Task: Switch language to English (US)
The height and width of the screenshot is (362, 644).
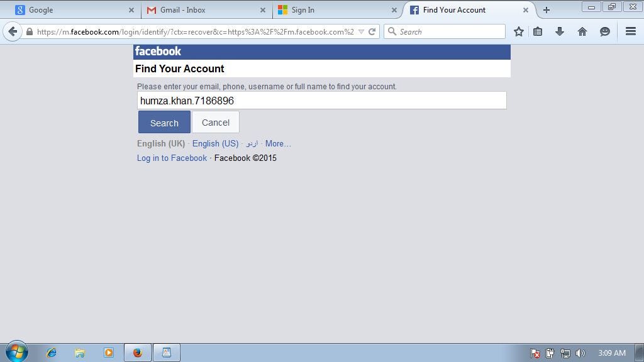Action: 215,144
